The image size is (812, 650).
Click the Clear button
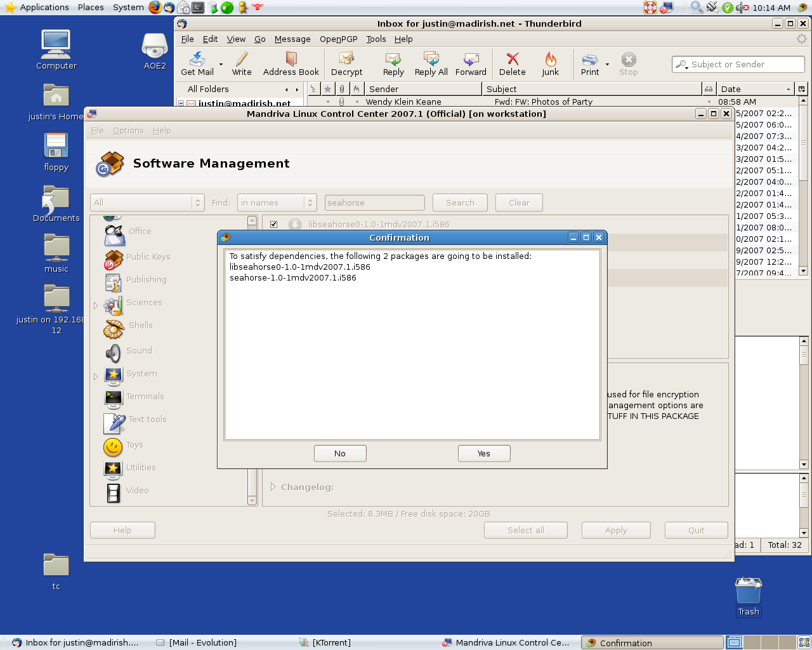[519, 202]
